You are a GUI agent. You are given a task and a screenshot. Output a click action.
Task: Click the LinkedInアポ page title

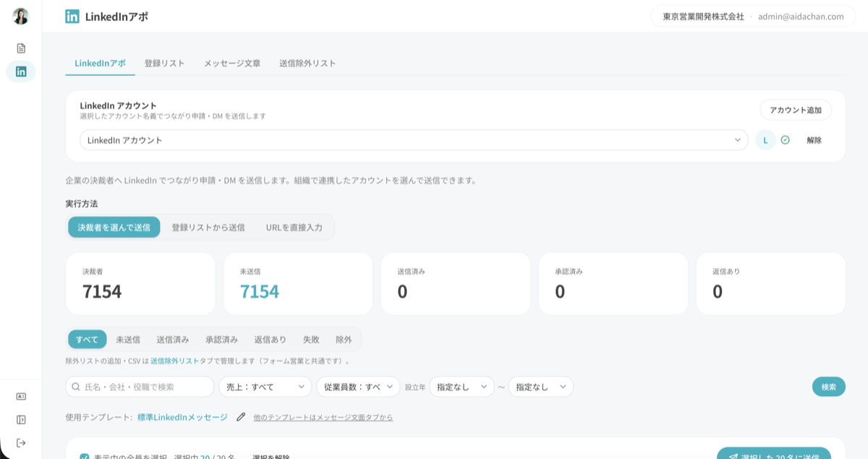116,17
